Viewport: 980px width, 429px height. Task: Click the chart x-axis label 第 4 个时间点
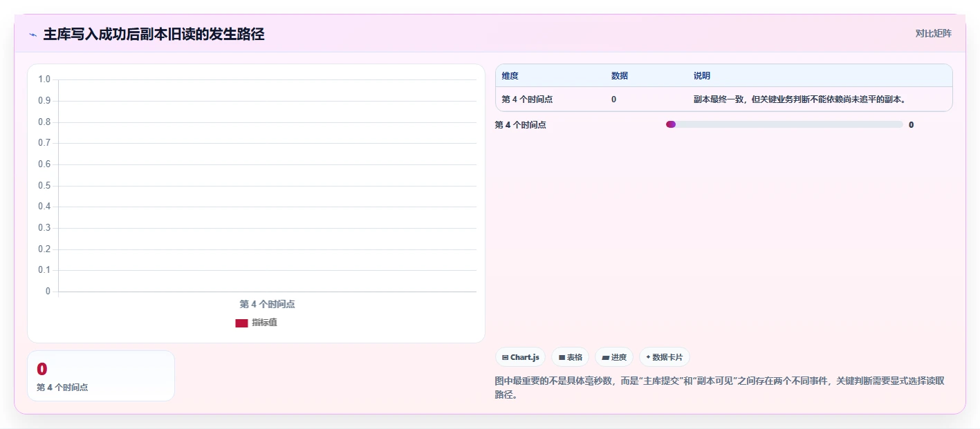tap(267, 304)
